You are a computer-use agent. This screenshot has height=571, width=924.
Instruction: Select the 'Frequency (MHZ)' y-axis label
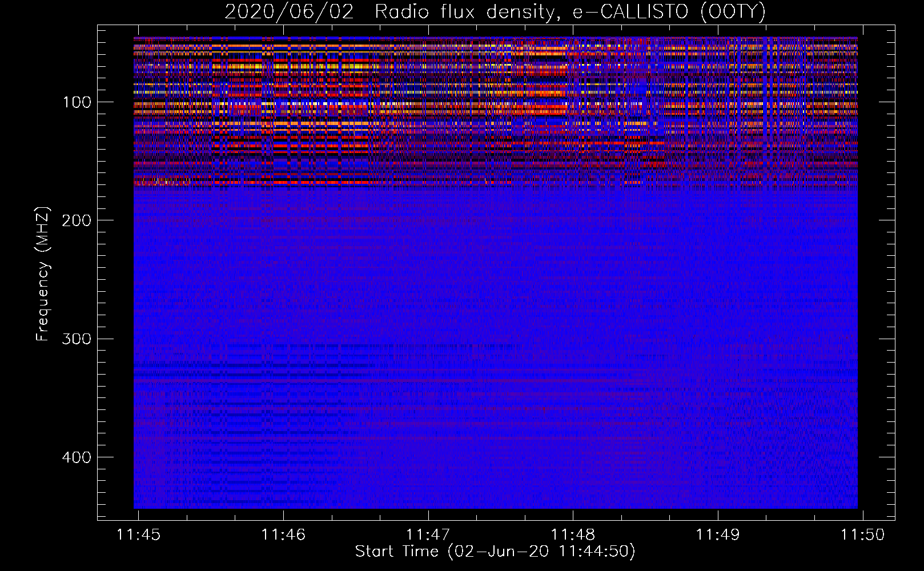click(x=43, y=274)
